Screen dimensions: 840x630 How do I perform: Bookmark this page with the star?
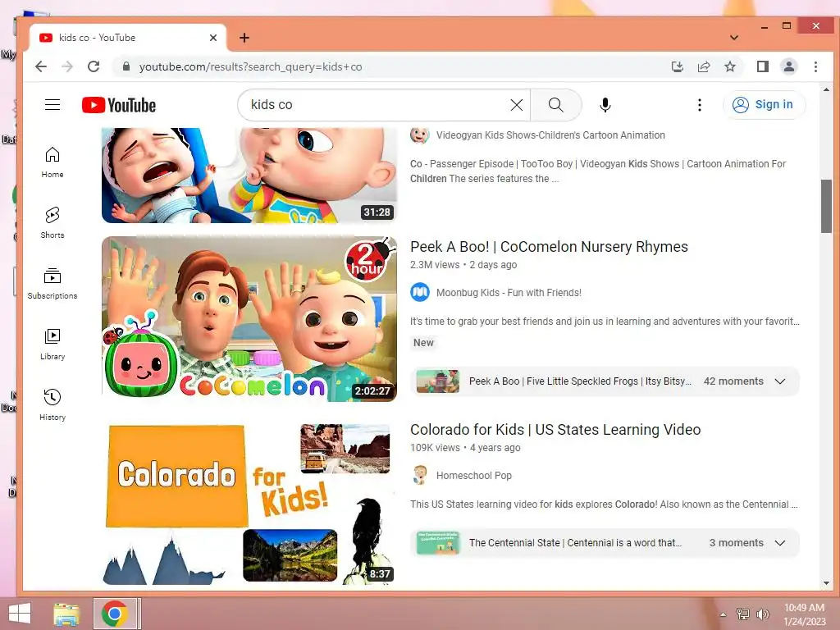(x=729, y=66)
